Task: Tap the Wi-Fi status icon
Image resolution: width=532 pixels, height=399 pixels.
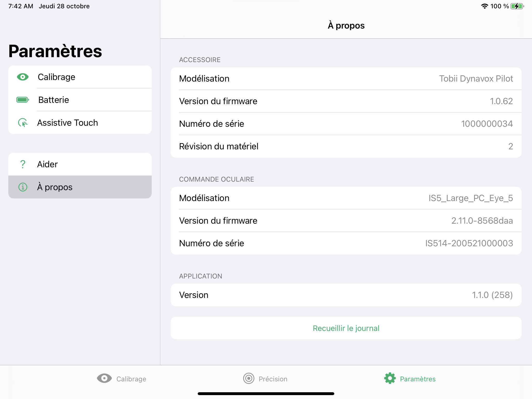Action: pos(484,6)
